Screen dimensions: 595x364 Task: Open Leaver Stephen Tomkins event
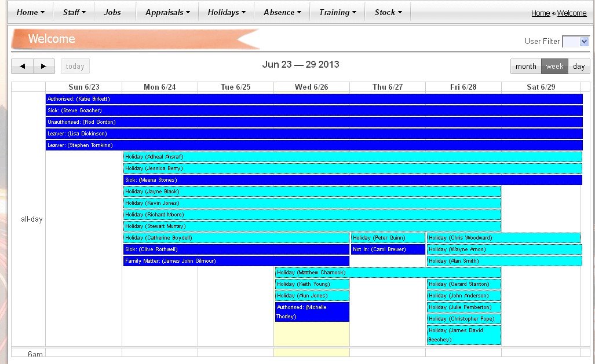(314, 145)
